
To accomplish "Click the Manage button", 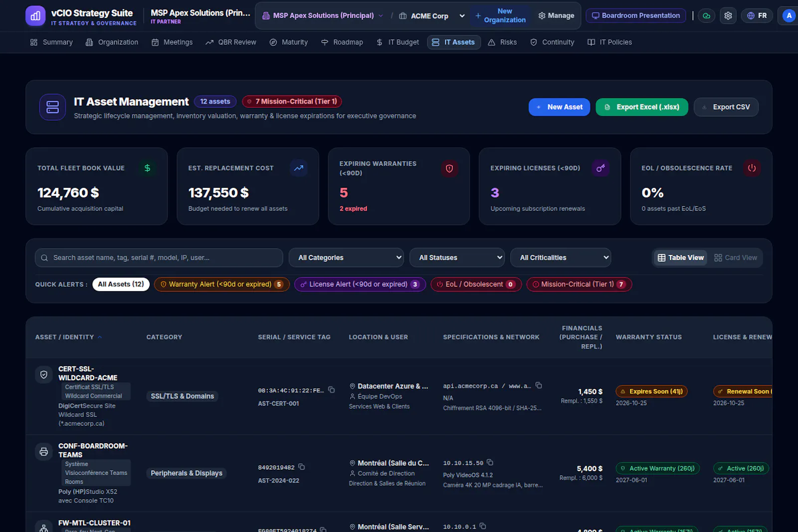I will [556, 16].
